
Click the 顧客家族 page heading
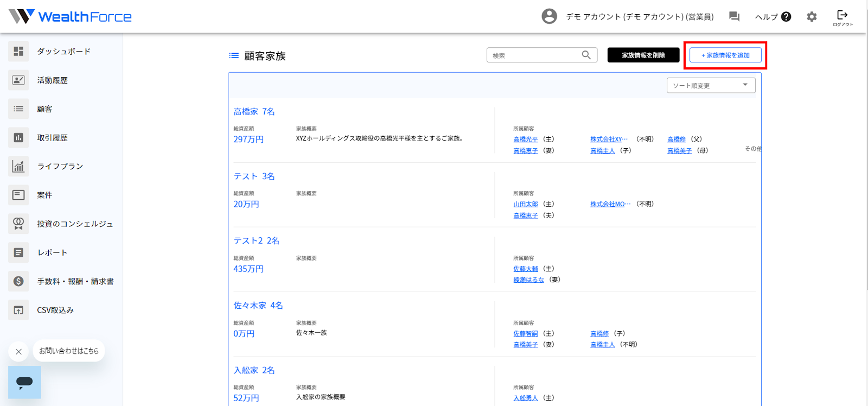pyautogui.click(x=265, y=56)
